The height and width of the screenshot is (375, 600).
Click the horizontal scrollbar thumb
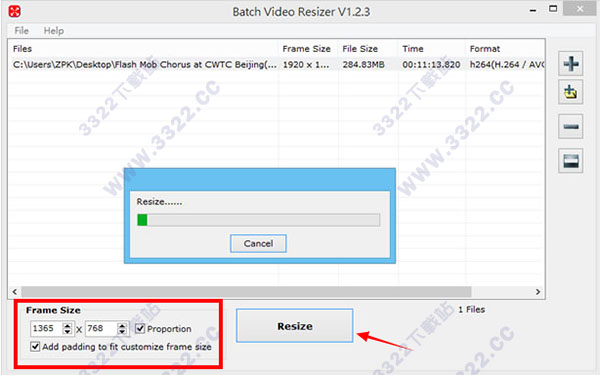point(246,292)
